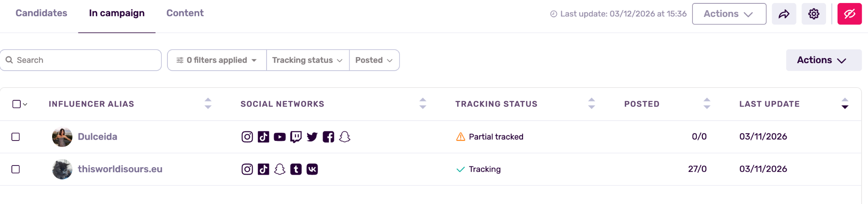Open campaign settings gear

813,14
